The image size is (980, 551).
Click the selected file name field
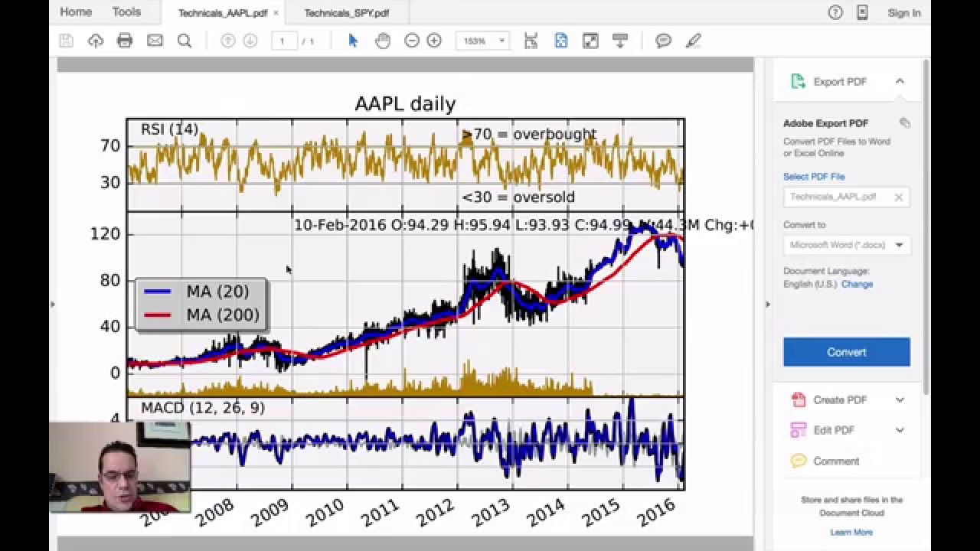(847, 197)
